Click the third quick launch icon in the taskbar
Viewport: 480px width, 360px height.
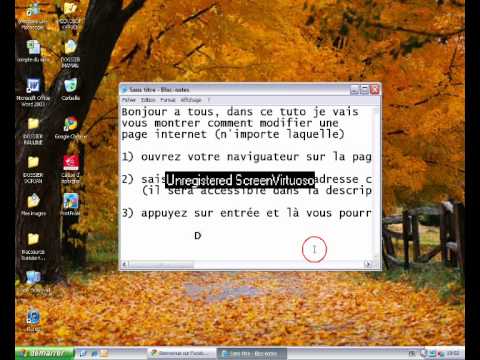pos(104,353)
